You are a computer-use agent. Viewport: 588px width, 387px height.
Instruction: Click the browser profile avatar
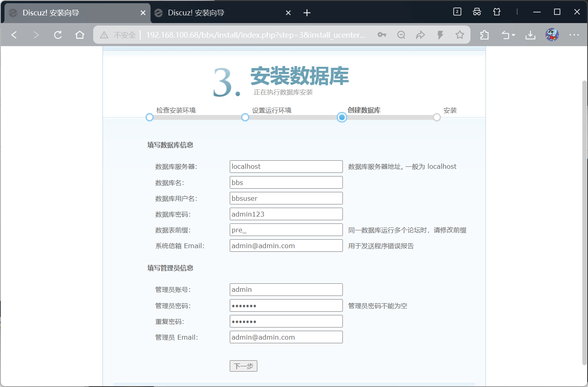coord(552,35)
